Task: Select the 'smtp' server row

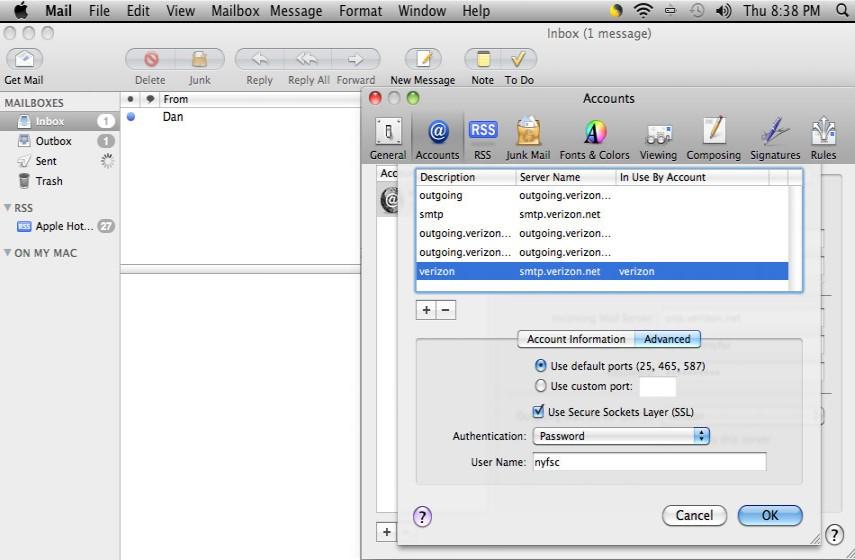Action: pos(602,214)
